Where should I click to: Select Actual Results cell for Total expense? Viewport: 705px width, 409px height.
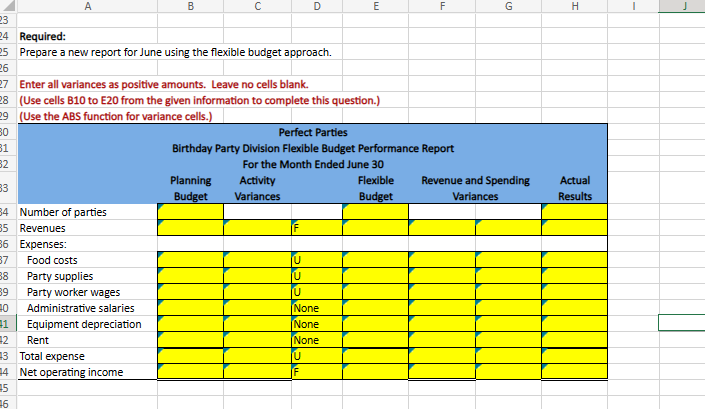click(575, 356)
